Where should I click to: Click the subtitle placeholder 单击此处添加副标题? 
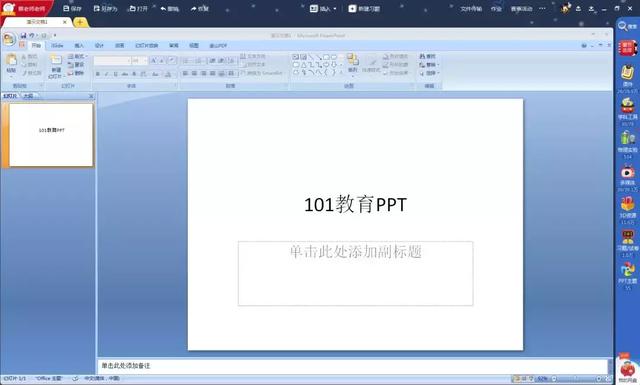pyautogui.click(x=356, y=274)
